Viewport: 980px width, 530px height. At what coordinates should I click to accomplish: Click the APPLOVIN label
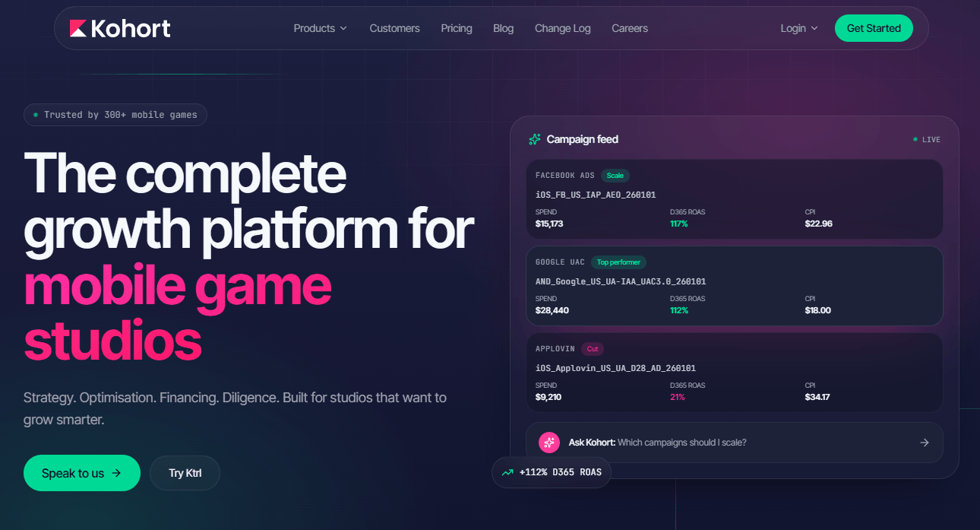(555, 349)
